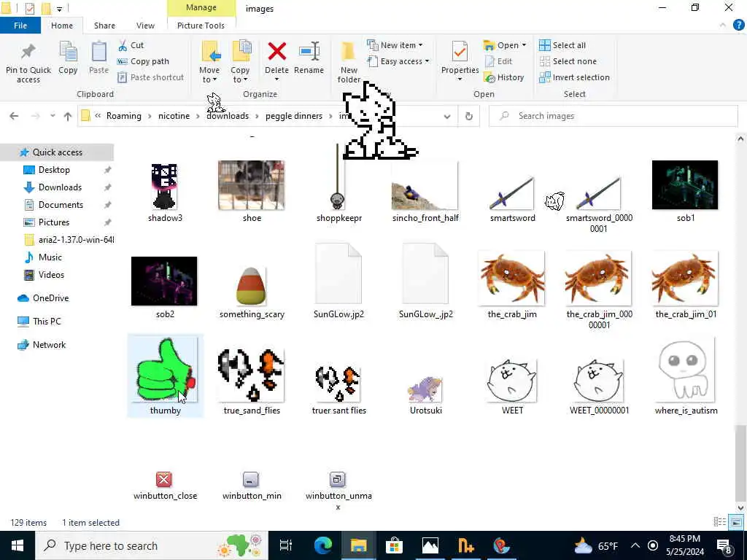Image resolution: width=747 pixels, height=560 pixels.
Task: Open recent locations dropdown arrow
Action: pyautogui.click(x=53, y=116)
